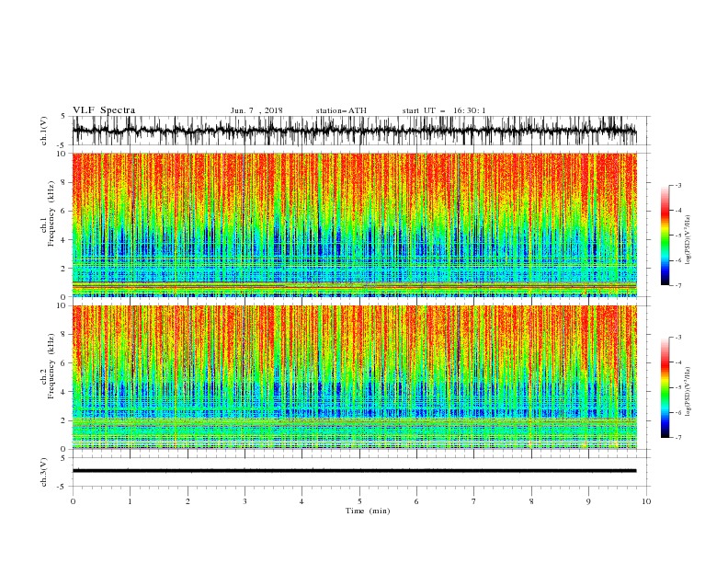Viewport: 728px width, 563px height.
Task: Click the "8" kHz tick on ch.1 frequency axis
Action: point(64,182)
